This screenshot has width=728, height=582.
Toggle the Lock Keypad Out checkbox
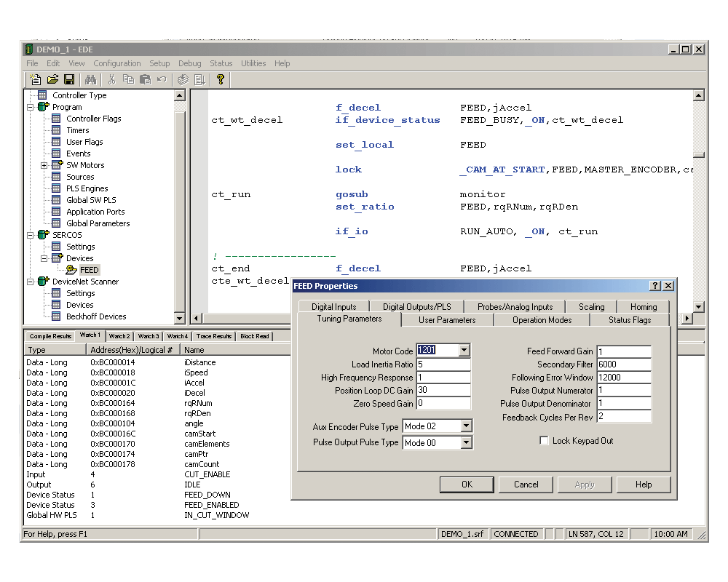[544, 441]
